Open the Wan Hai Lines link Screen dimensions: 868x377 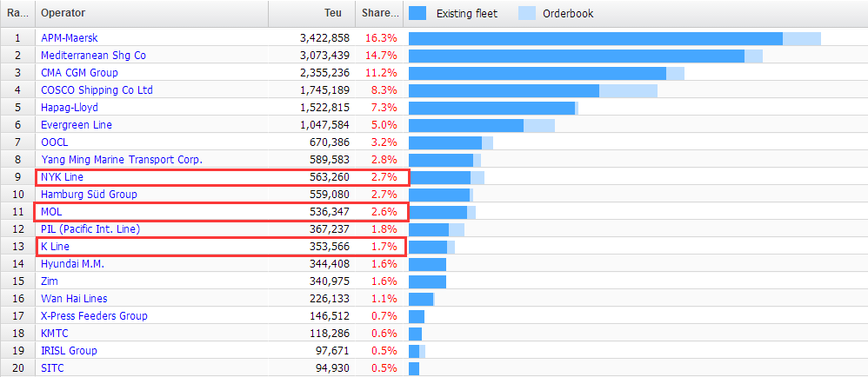74,299
